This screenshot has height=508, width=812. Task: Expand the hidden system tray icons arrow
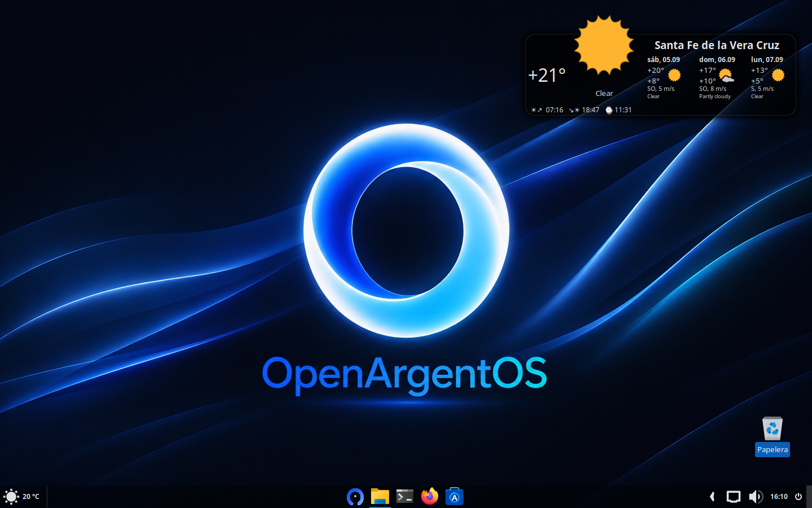[x=712, y=497]
